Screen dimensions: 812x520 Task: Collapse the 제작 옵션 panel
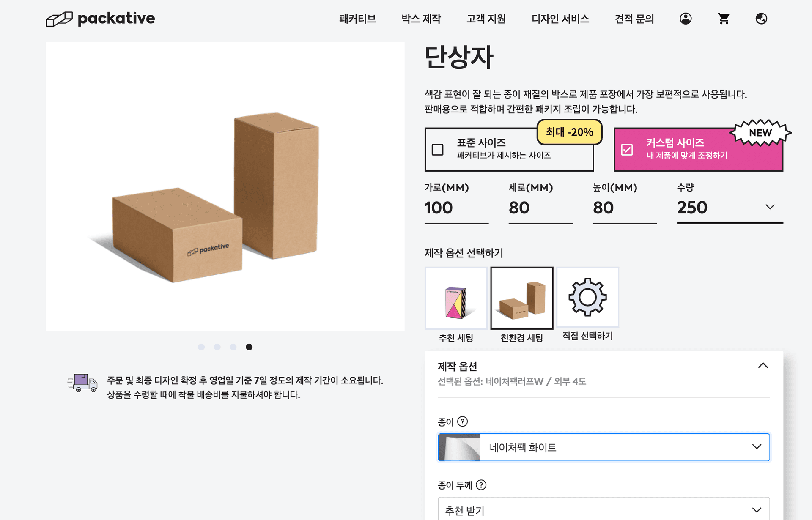tap(763, 365)
